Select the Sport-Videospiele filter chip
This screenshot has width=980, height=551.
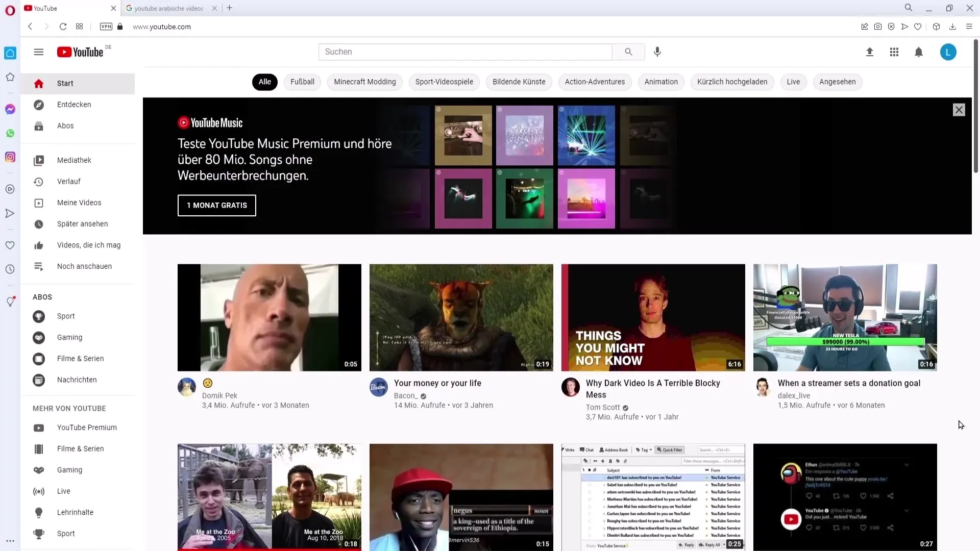pos(444,82)
